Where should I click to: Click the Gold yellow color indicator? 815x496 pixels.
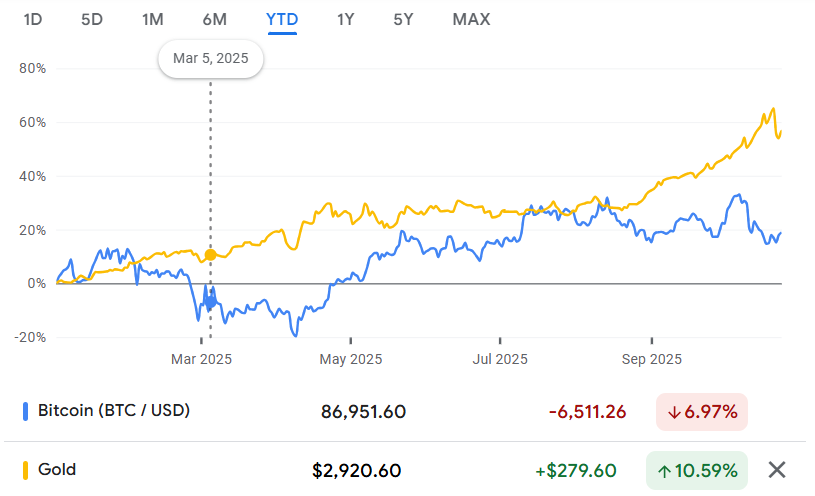(x=25, y=470)
